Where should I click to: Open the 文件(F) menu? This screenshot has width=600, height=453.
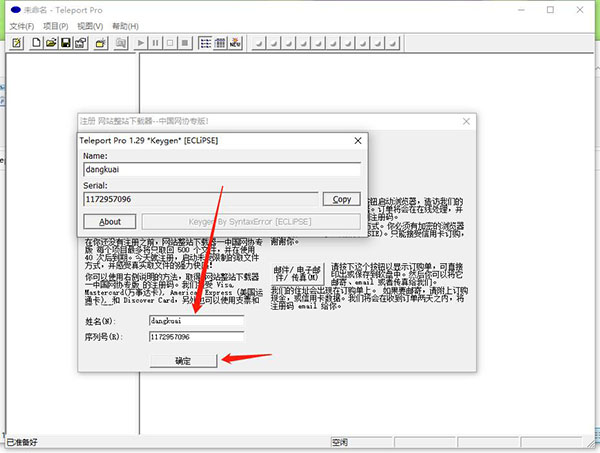click(x=22, y=26)
